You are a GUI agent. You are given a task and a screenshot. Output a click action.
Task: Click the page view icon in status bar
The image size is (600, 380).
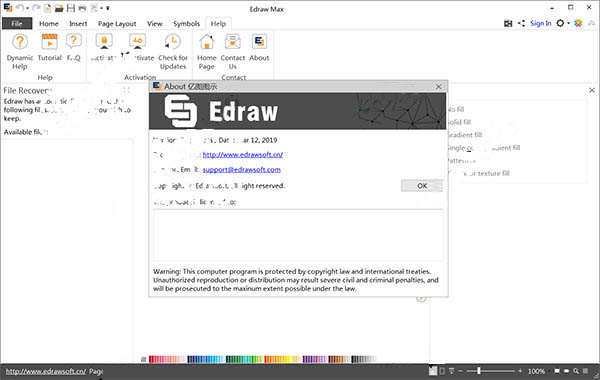click(433, 371)
